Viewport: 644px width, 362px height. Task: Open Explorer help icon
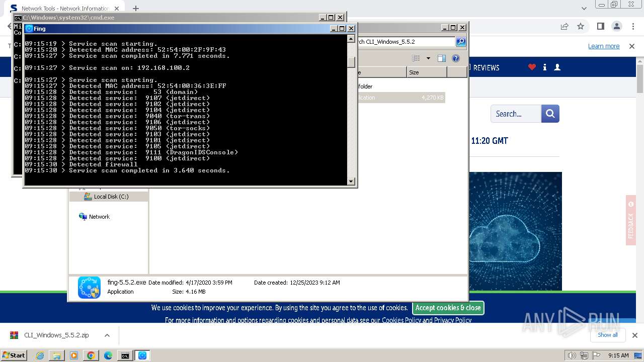(456, 58)
